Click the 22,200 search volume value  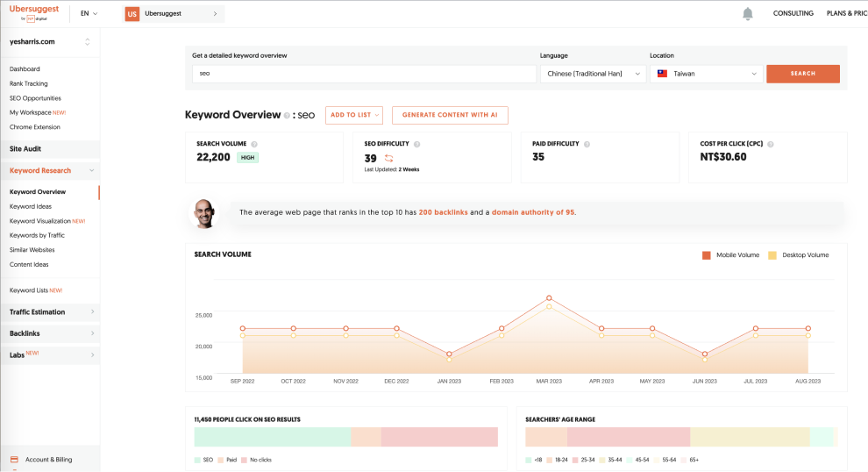[x=213, y=157]
